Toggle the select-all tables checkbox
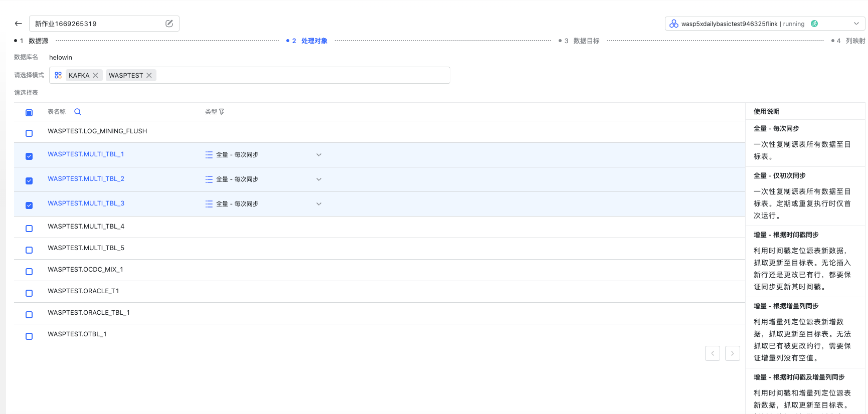 coord(29,113)
